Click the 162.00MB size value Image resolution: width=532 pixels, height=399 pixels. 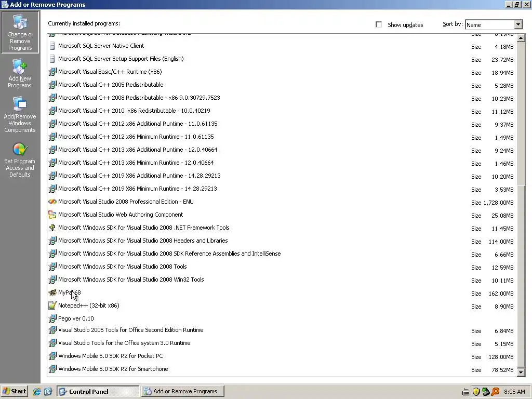click(x=501, y=294)
